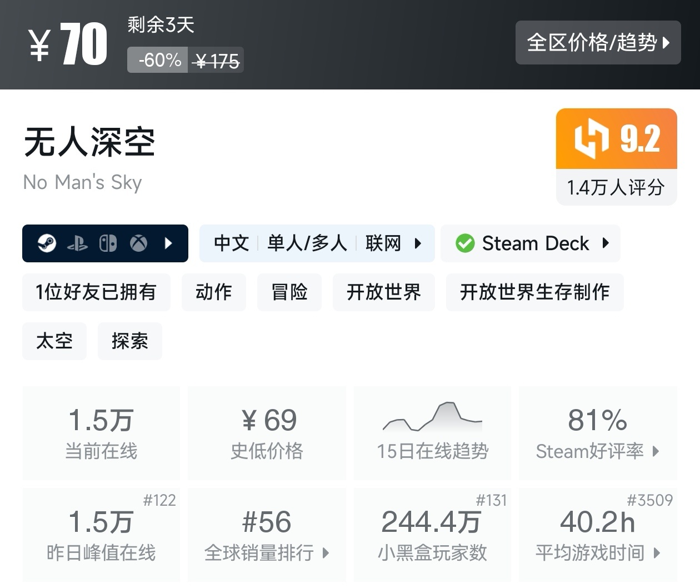The image size is (700, 588).
Task: Expand the Steam Deck compatibility details
Action: point(606,243)
